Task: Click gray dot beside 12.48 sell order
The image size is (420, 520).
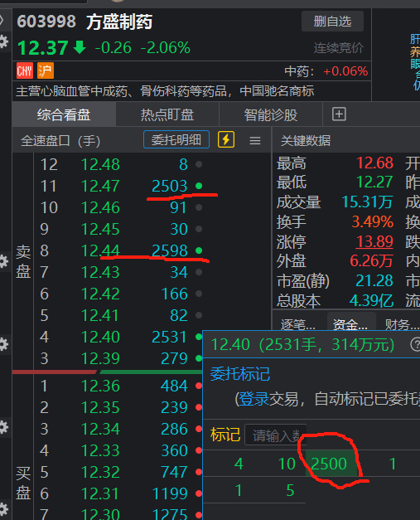Action: pyautogui.click(x=199, y=164)
